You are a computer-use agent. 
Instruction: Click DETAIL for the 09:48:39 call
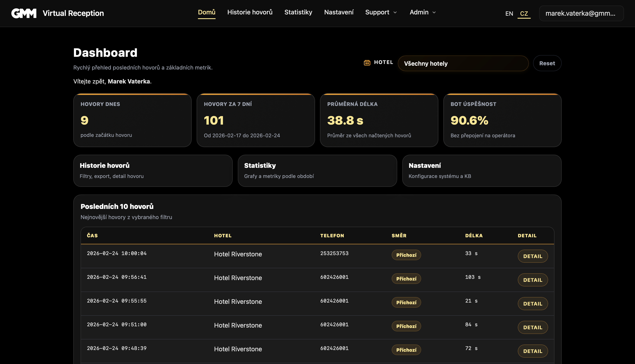click(x=532, y=351)
